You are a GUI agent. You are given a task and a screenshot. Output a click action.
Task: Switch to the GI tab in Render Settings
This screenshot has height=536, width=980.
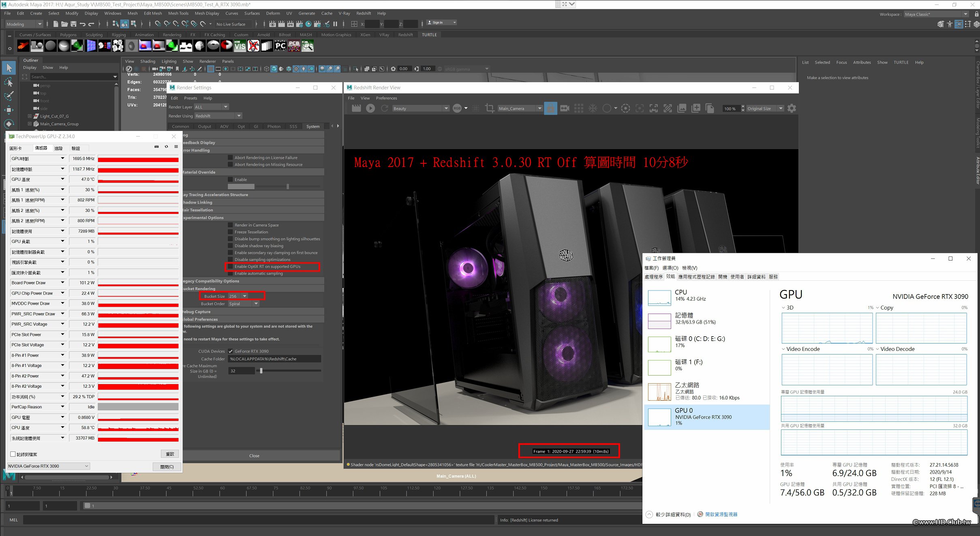tap(256, 126)
